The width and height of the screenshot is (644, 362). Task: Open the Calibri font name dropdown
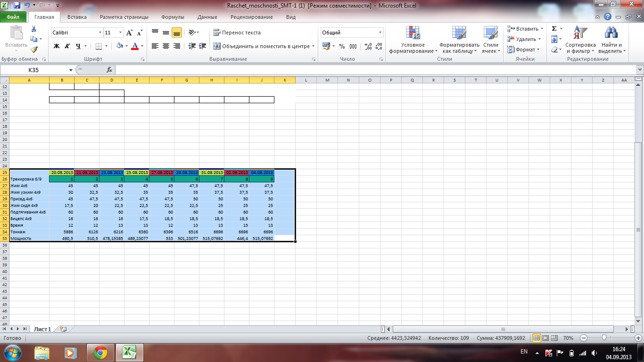[x=100, y=33]
